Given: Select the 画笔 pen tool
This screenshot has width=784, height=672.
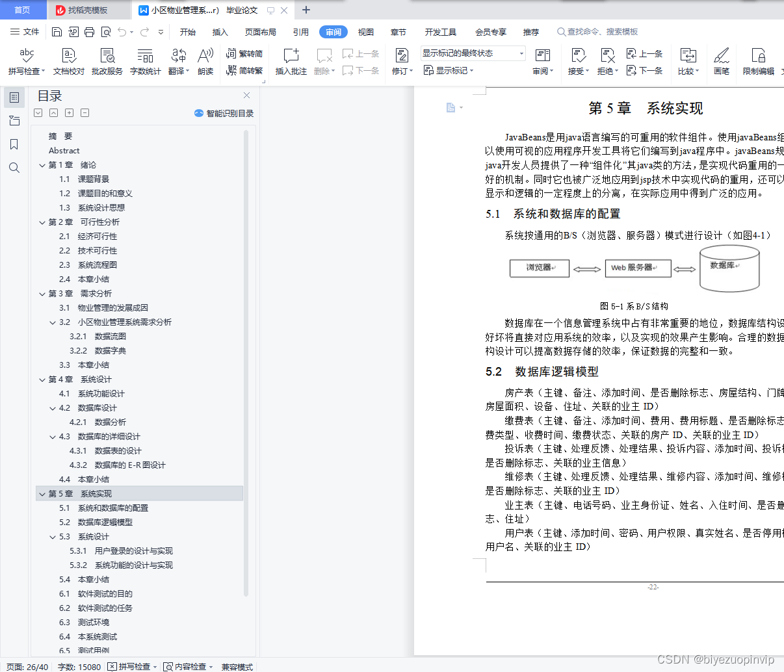Looking at the screenshot, I should 722,62.
